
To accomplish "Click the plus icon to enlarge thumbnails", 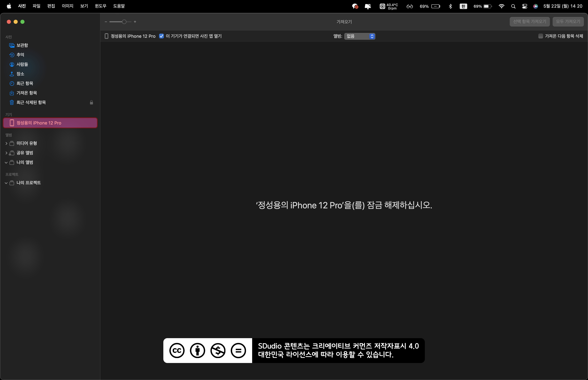I will 135,22.
